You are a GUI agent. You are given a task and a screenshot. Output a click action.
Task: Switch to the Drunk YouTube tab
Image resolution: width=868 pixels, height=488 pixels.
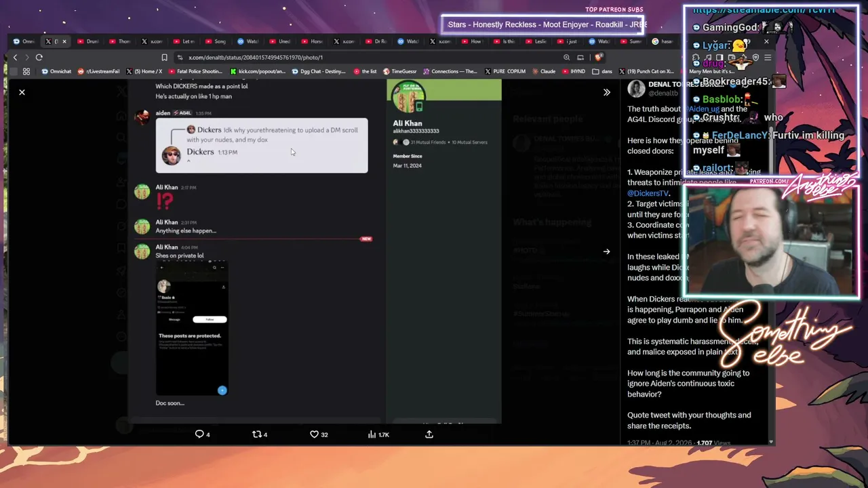89,41
